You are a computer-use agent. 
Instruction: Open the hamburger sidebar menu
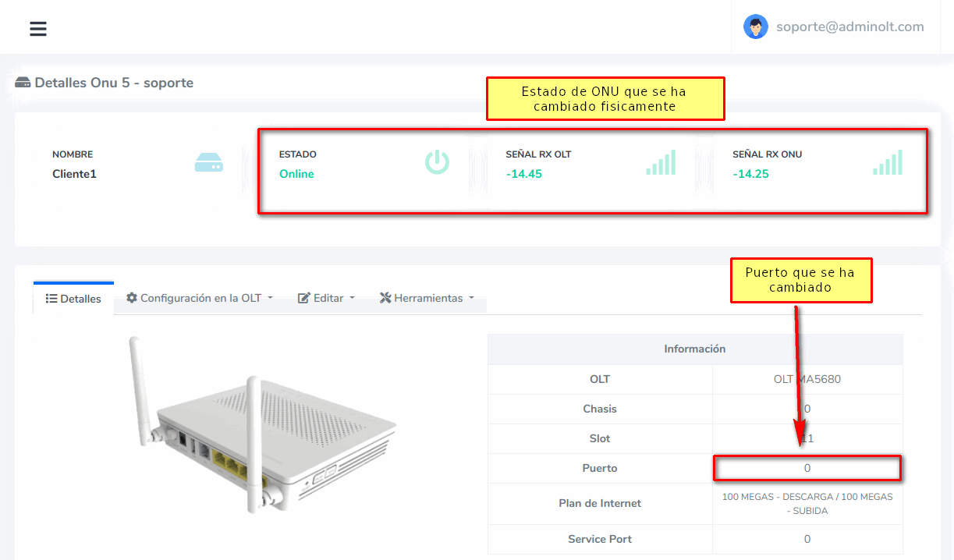click(x=38, y=29)
